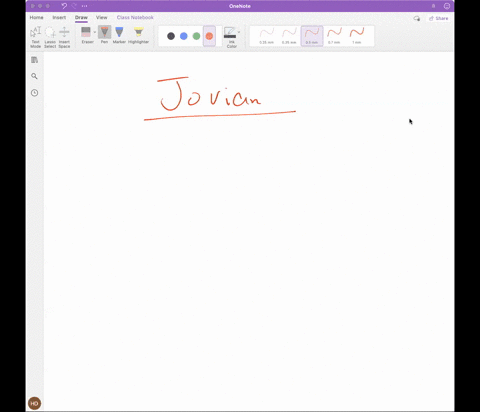The height and width of the screenshot is (412, 480).
Task: Open the Class Notebook tab
Action: [135, 17]
